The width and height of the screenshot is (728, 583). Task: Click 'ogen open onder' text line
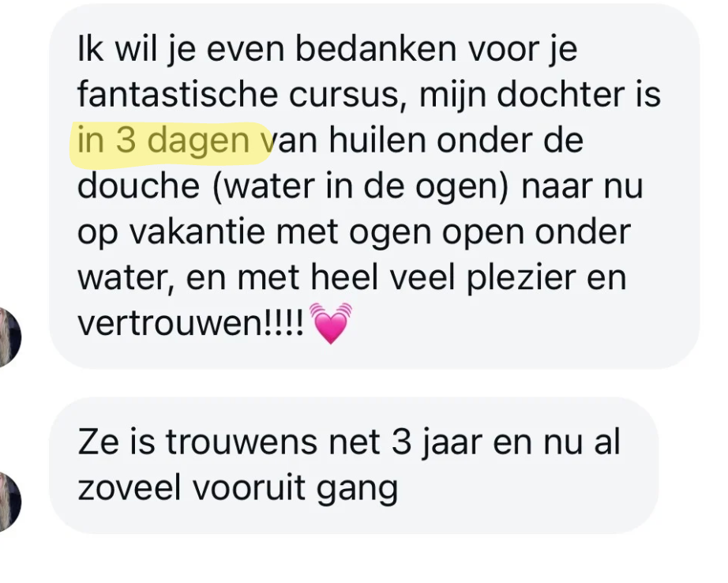[490, 233]
